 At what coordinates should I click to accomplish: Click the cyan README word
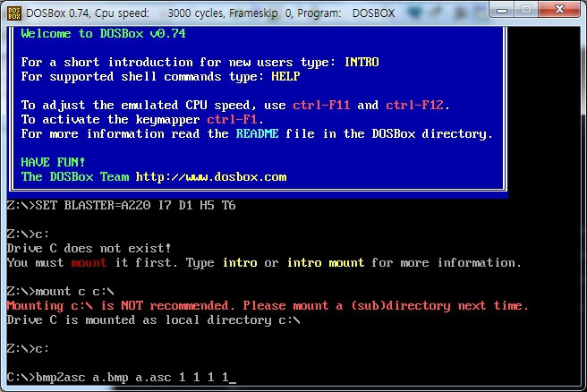[257, 133]
